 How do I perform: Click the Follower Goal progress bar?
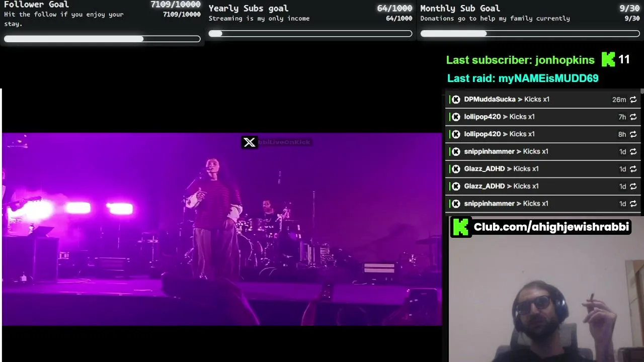tap(102, 39)
